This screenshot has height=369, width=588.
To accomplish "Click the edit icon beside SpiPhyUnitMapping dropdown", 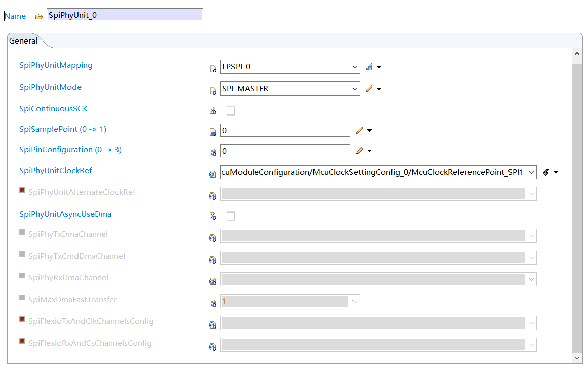I will (369, 67).
